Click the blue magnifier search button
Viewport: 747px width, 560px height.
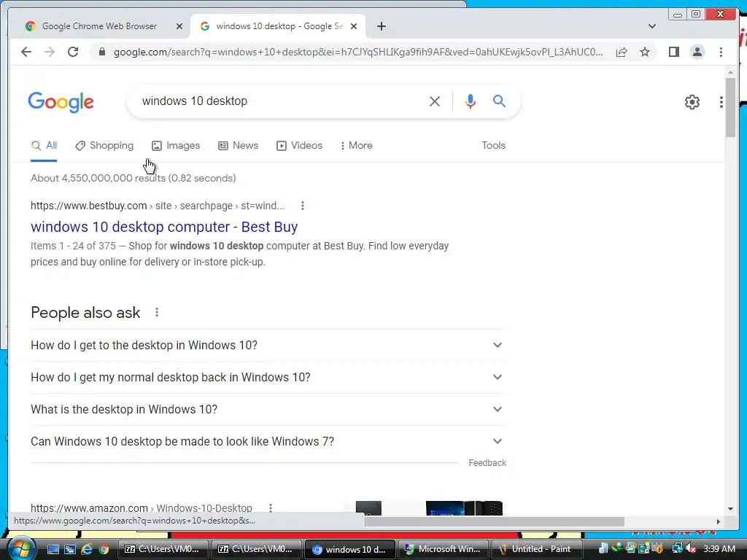tap(499, 101)
